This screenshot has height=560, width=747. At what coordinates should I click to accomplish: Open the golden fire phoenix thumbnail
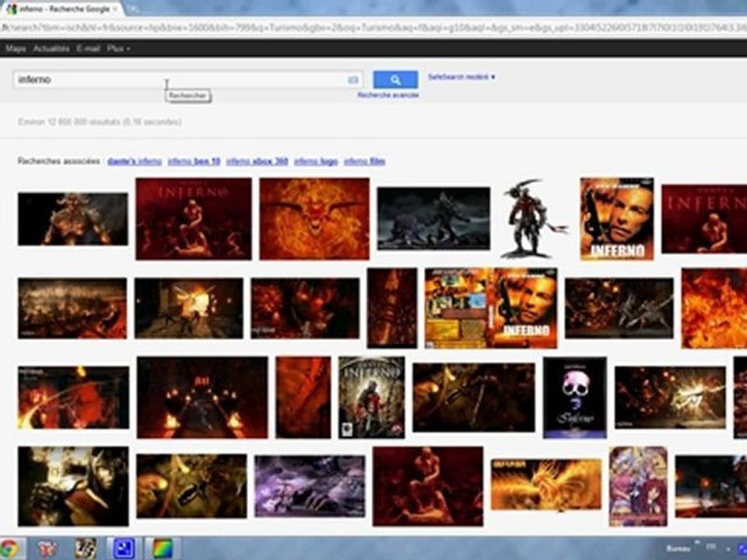point(546,485)
